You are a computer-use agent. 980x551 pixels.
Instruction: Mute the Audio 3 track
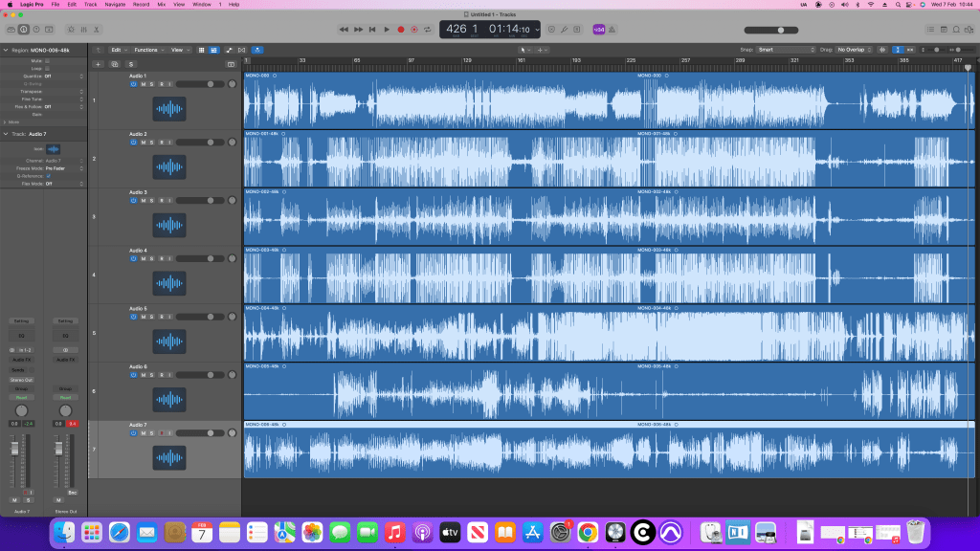tap(143, 200)
